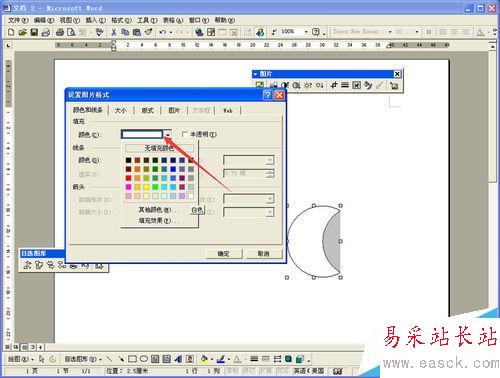500x378 pixels.
Task: Select the Oval drawing tool
Action: click(144, 359)
